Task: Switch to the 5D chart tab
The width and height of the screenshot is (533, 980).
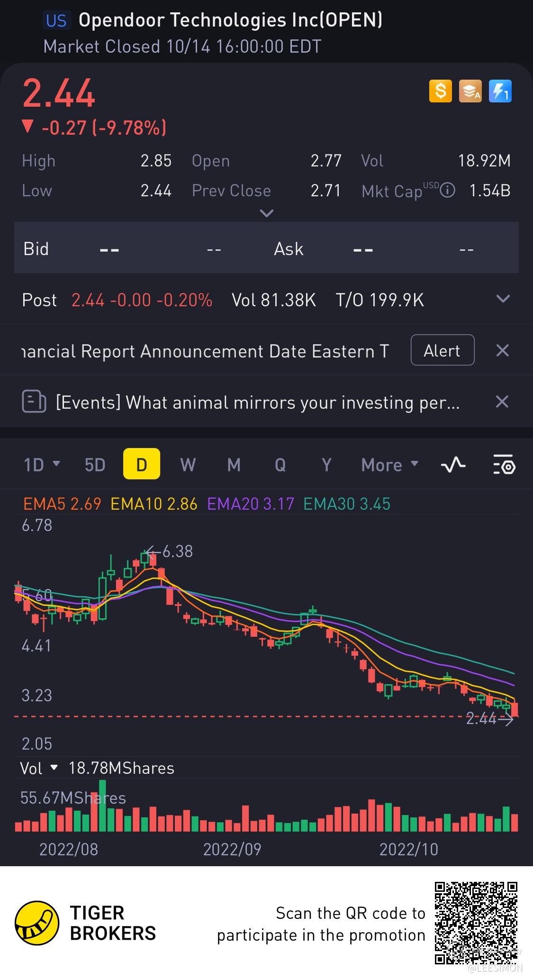Action: click(95, 465)
